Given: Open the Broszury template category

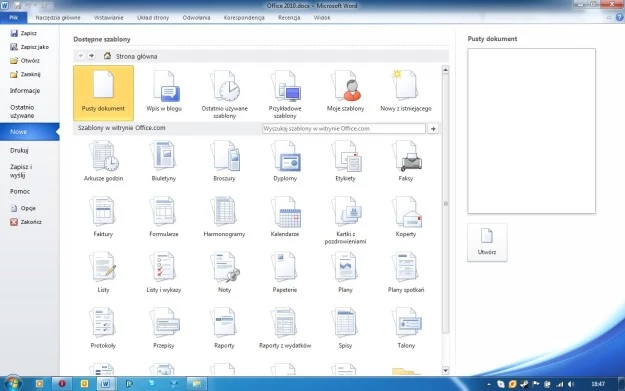Looking at the screenshot, I should (x=224, y=161).
